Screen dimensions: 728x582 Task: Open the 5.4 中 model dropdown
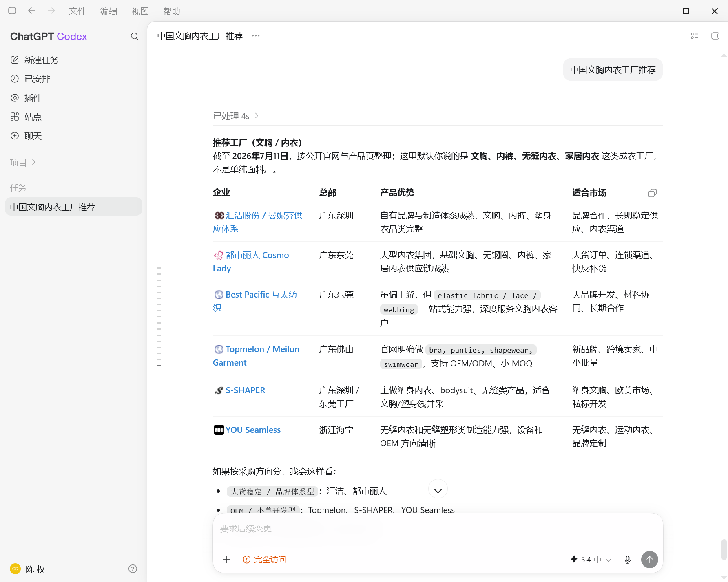pyautogui.click(x=591, y=560)
